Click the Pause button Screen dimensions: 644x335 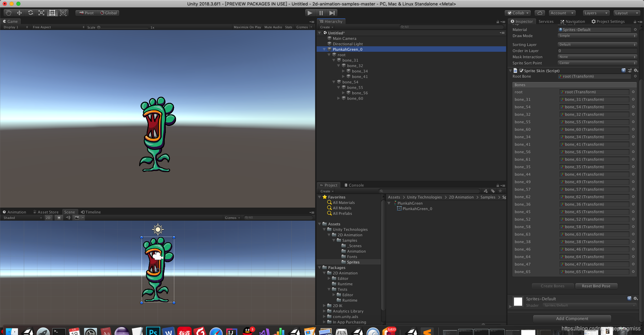pyautogui.click(x=321, y=13)
